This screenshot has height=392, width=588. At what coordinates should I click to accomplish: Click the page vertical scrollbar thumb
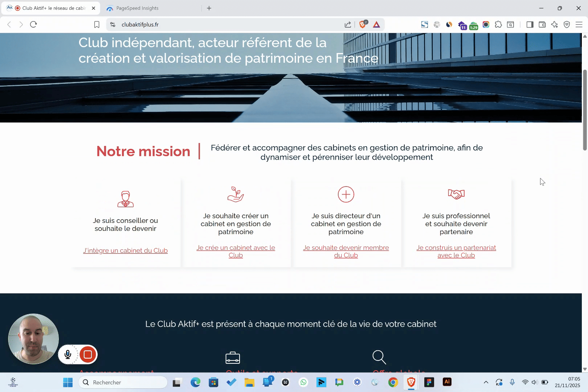tap(585, 109)
